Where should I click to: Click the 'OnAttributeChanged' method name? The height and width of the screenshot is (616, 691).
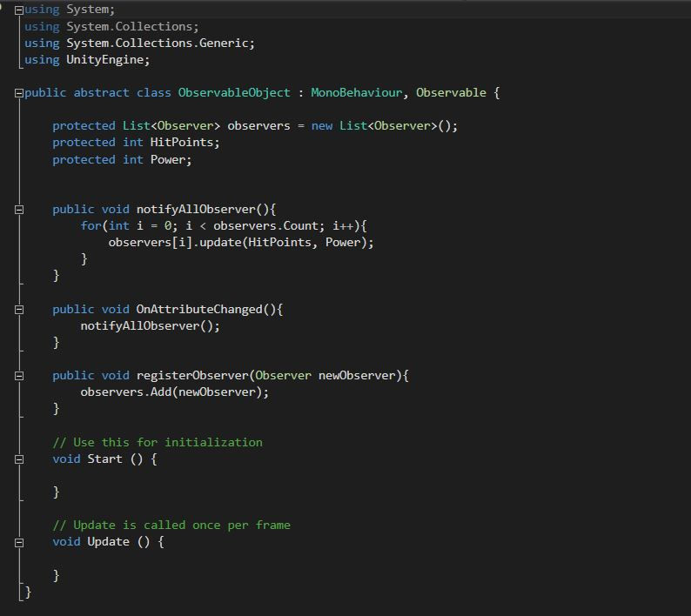click(199, 310)
